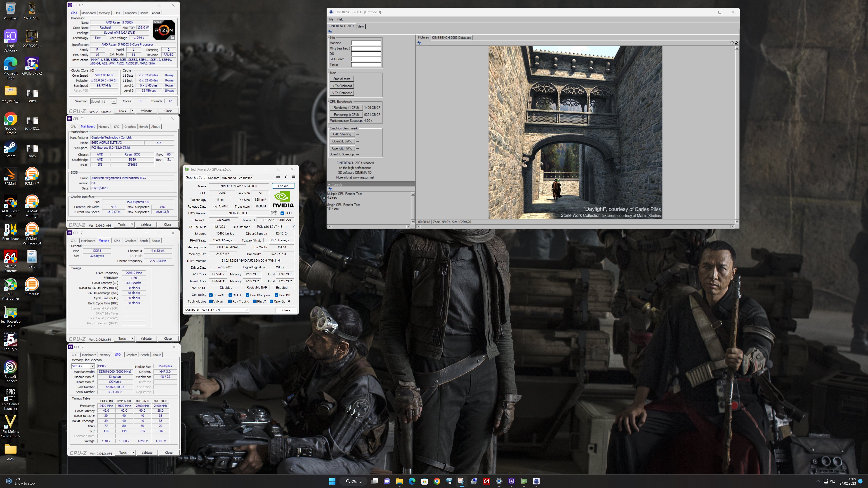Expand Tools arrow in CPU-Z Memory window

tap(132, 338)
